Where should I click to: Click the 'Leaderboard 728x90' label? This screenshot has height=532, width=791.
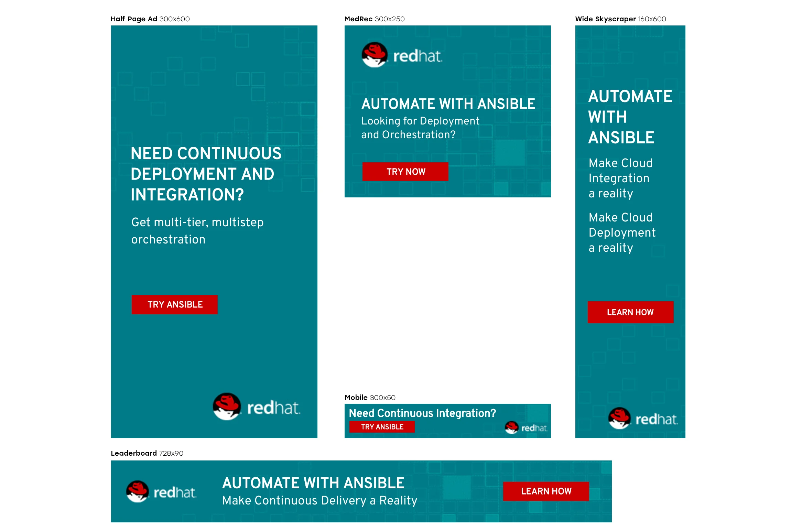point(147,453)
